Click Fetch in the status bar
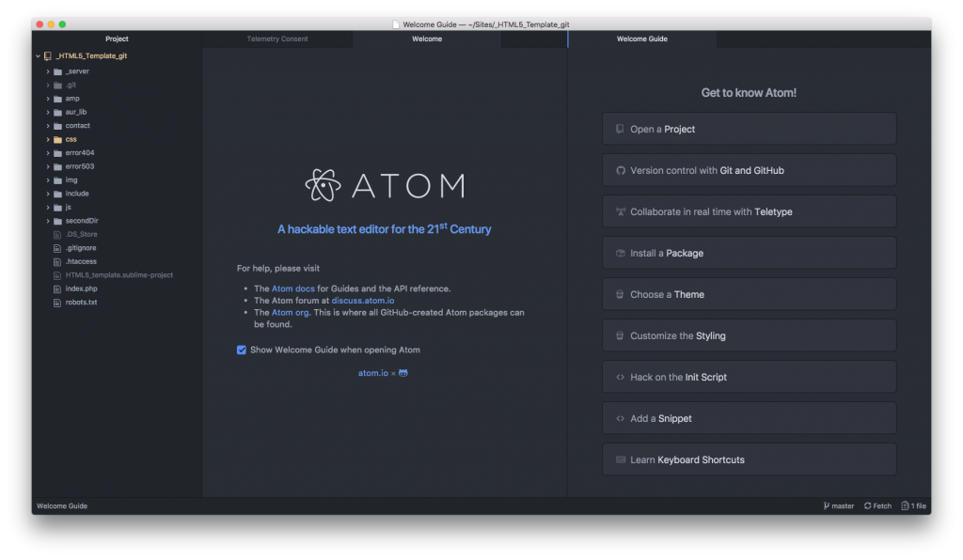Viewport: 963px width, 560px height. click(877, 506)
